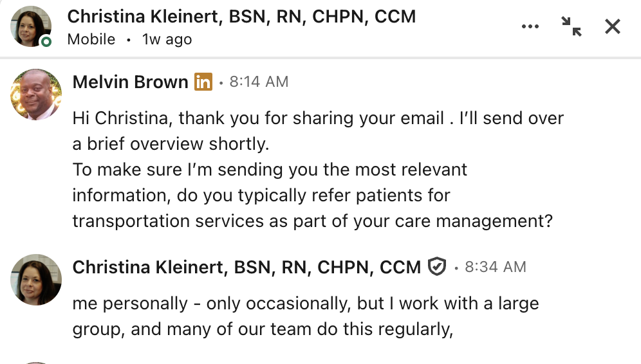Screen dimensions: 641x364
Task: Collapse the conversation with the arrows icon
Action: click(571, 26)
